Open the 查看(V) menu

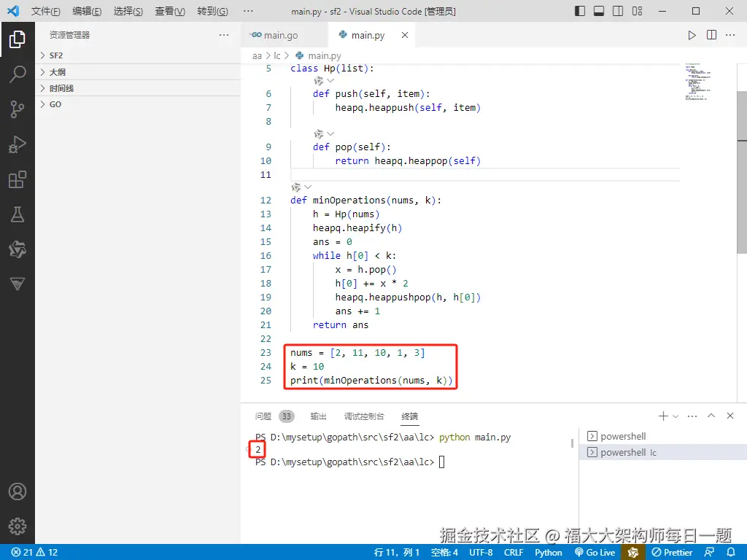point(170,11)
